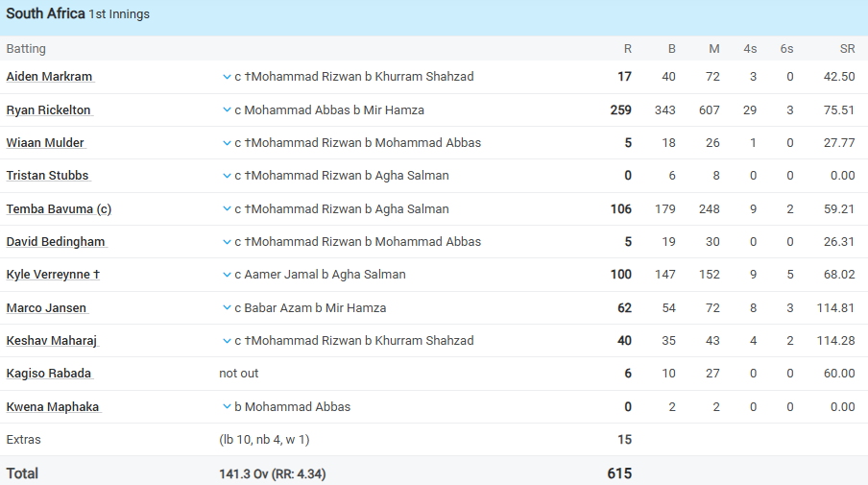Expand Ryan Rickelton's dismissal details chevron
The width and height of the screenshot is (868, 485).
coord(227,110)
